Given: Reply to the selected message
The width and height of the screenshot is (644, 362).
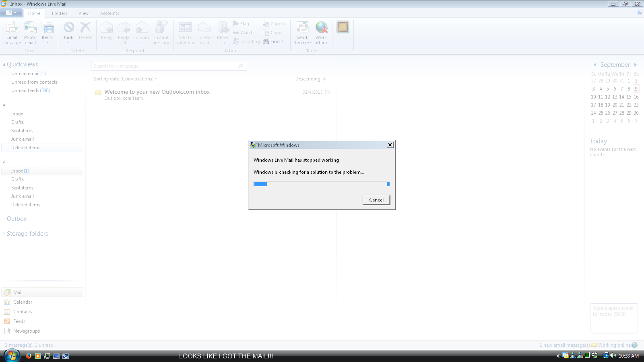Looking at the screenshot, I should pyautogui.click(x=107, y=31).
